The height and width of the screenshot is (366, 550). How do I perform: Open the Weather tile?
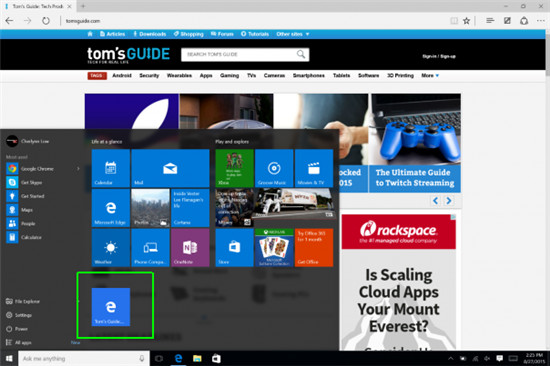pos(110,248)
